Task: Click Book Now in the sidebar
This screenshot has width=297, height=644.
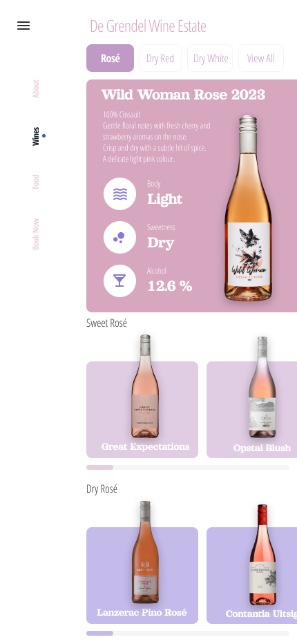Action: click(36, 234)
